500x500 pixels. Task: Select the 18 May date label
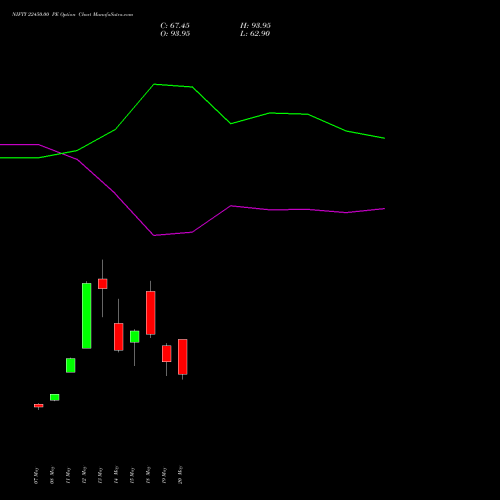[x=148, y=475]
